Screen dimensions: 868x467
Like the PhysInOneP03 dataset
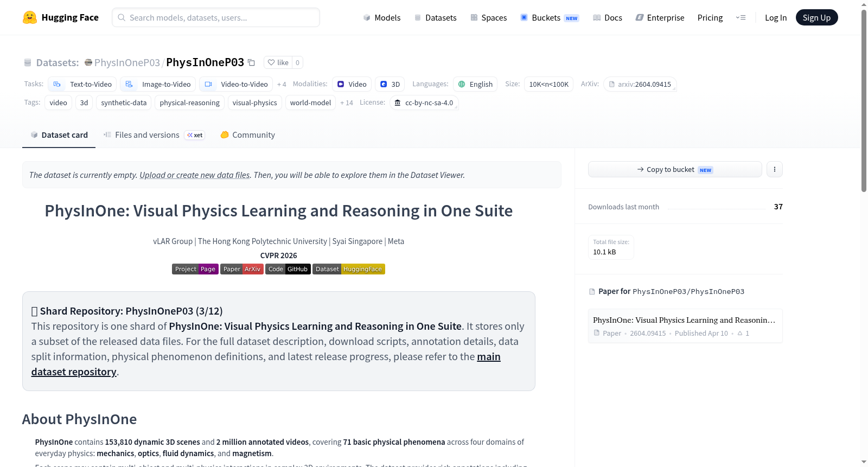click(x=278, y=62)
